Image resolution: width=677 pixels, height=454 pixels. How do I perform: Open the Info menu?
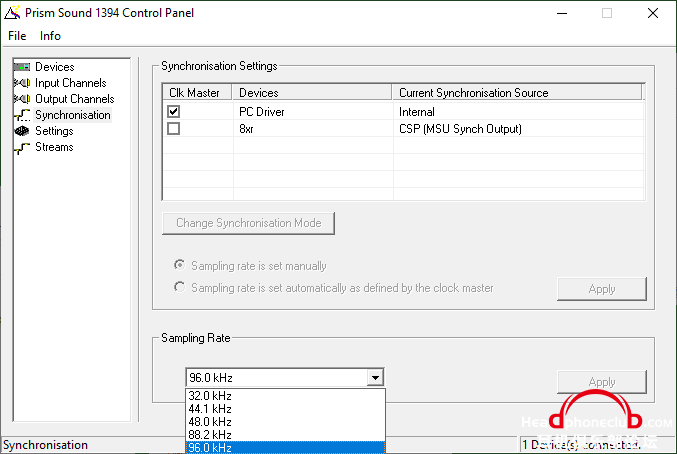pos(50,36)
